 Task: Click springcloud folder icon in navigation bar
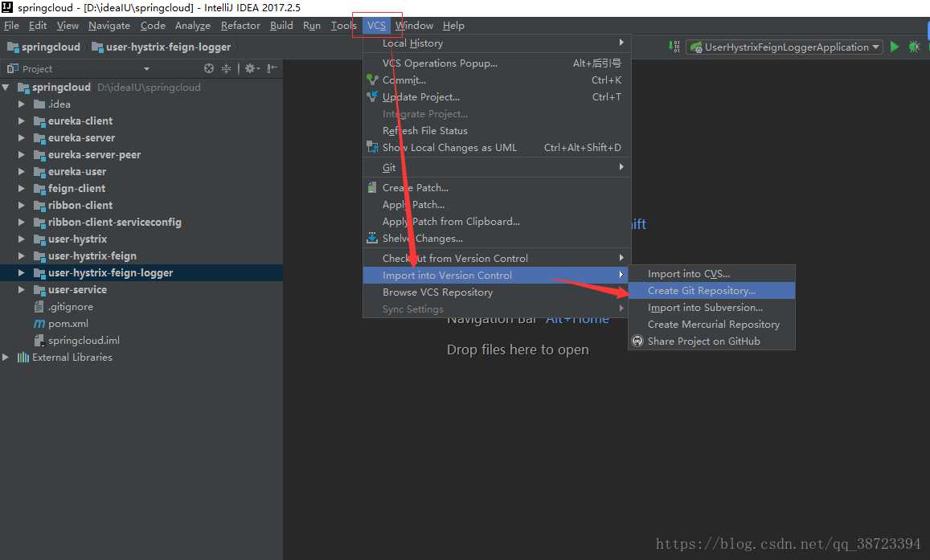(x=12, y=47)
